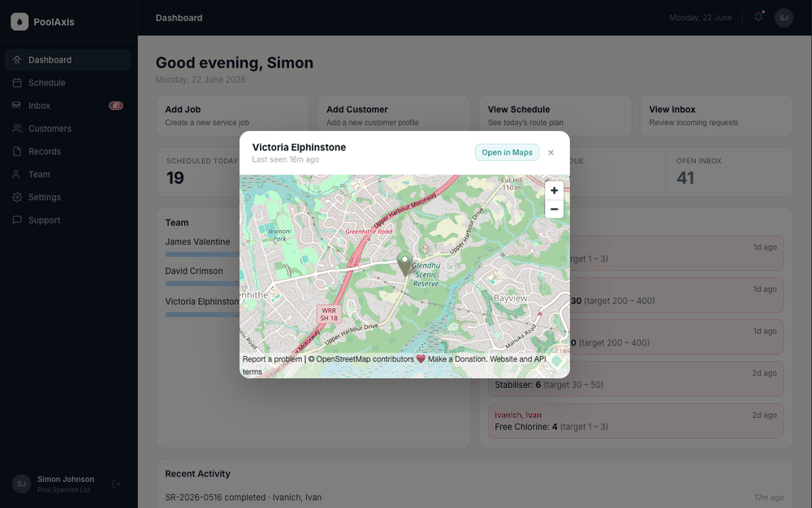Image resolution: width=812 pixels, height=508 pixels.
Task: Click the Customers people icon
Action: 17,128
